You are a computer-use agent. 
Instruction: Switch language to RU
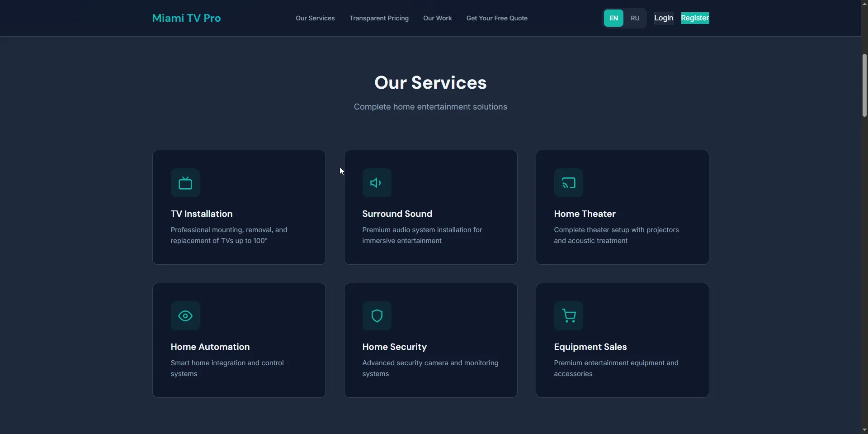point(635,18)
